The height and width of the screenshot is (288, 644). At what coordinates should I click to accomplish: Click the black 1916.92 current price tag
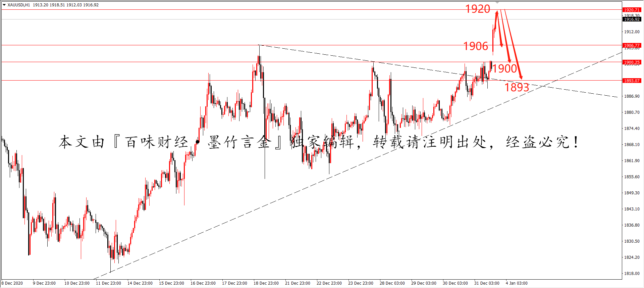pyautogui.click(x=632, y=19)
